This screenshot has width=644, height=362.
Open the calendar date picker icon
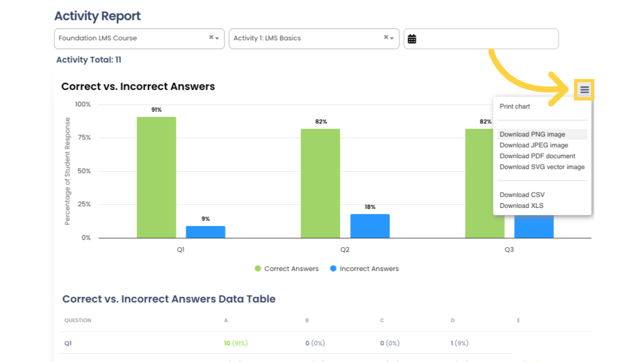tap(412, 39)
